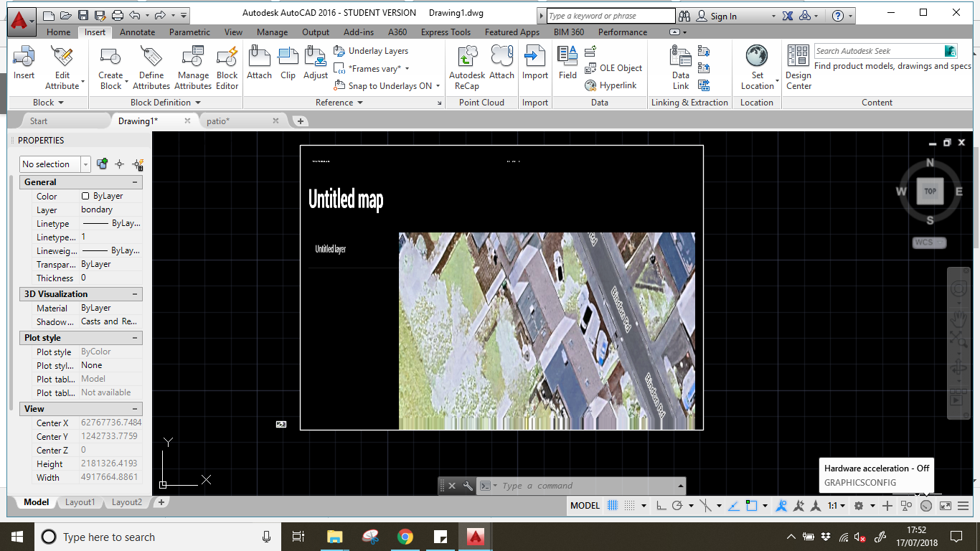Click the Sign In button
Image resolution: width=980 pixels, height=551 pixels.
coord(723,16)
